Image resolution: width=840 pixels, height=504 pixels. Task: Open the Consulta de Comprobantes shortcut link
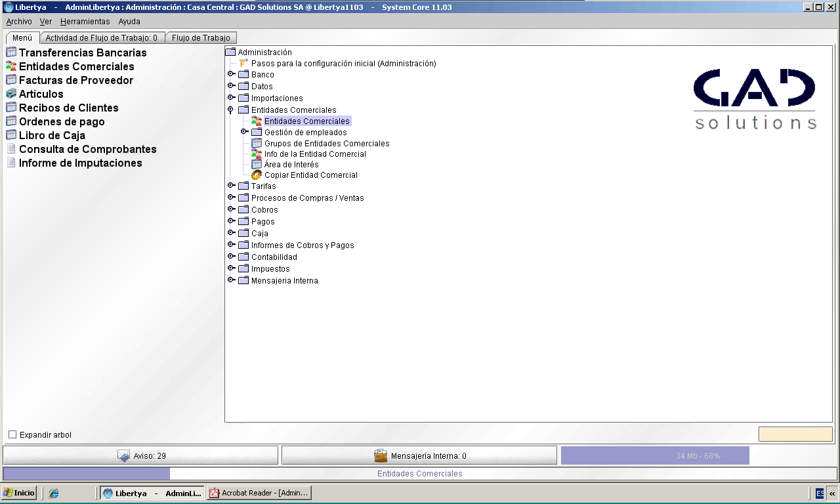coord(88,149)
